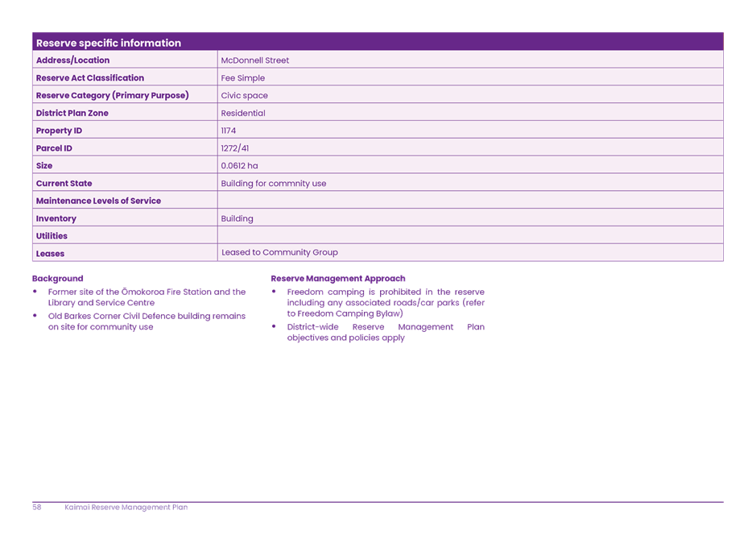Select the Property ID value 1174
The height and width of the screenshot is (535, 756).
[228, 130]
